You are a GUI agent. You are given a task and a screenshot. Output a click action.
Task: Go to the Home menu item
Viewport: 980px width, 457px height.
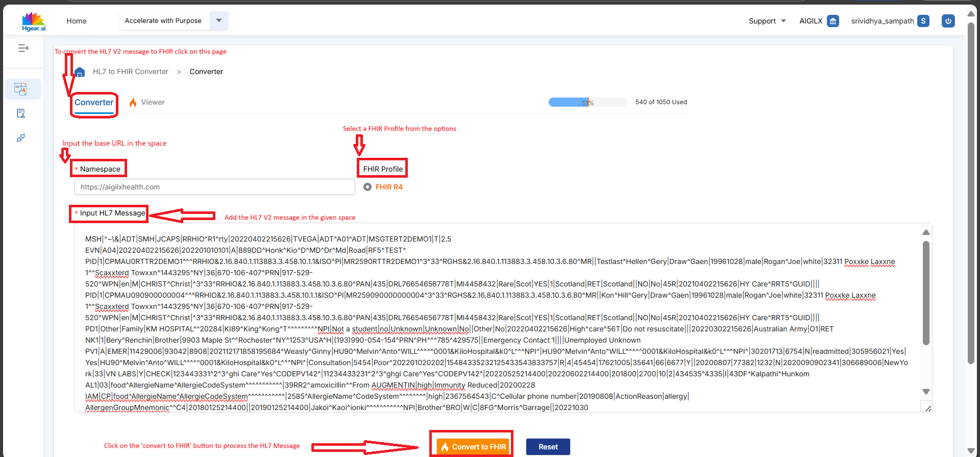(x=77, y=21)
